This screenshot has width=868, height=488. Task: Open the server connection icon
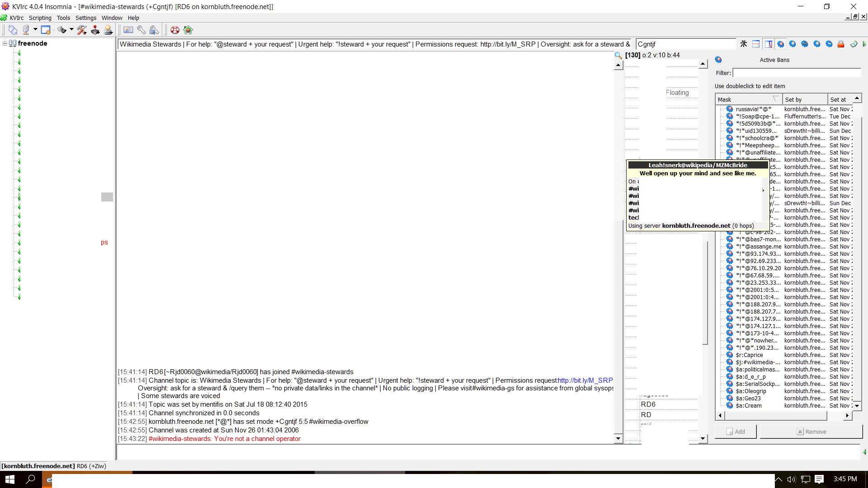pyautogui.click(x=26, y=30)
